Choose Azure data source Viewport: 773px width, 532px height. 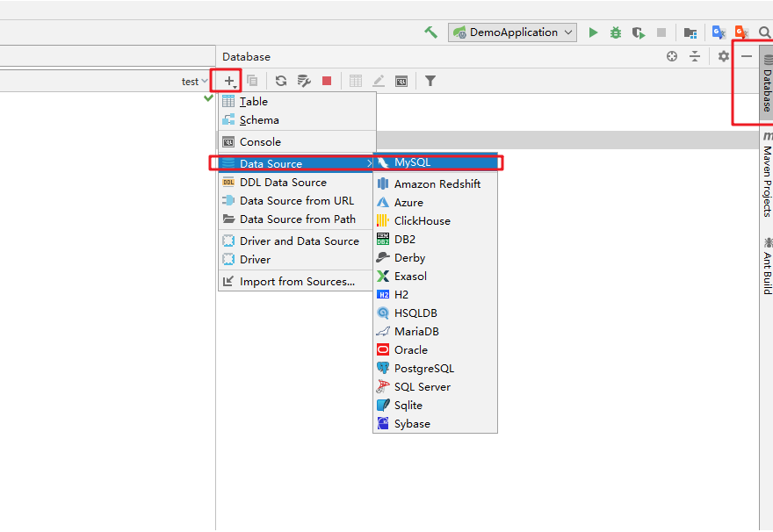click(x=436, y=203)
